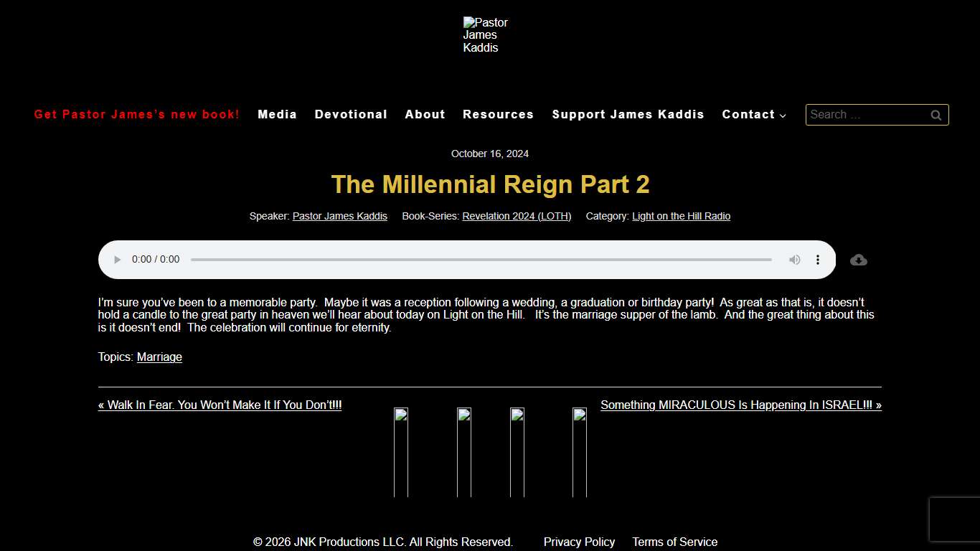
Task: Click inside the Search input field
Action: point(868,115)
